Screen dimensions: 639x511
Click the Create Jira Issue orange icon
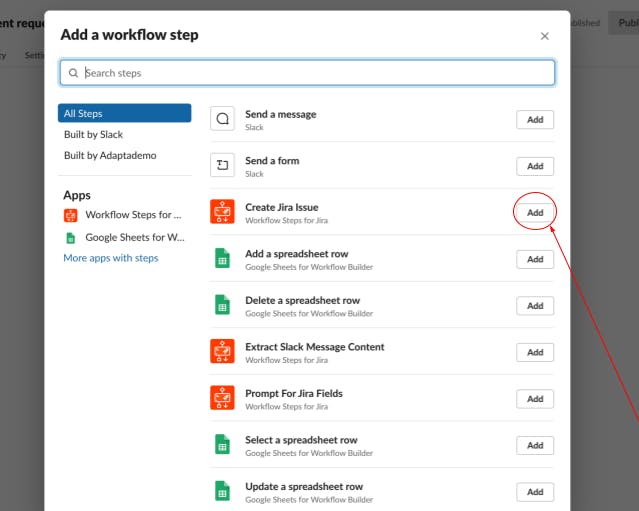tap(222, 211)
